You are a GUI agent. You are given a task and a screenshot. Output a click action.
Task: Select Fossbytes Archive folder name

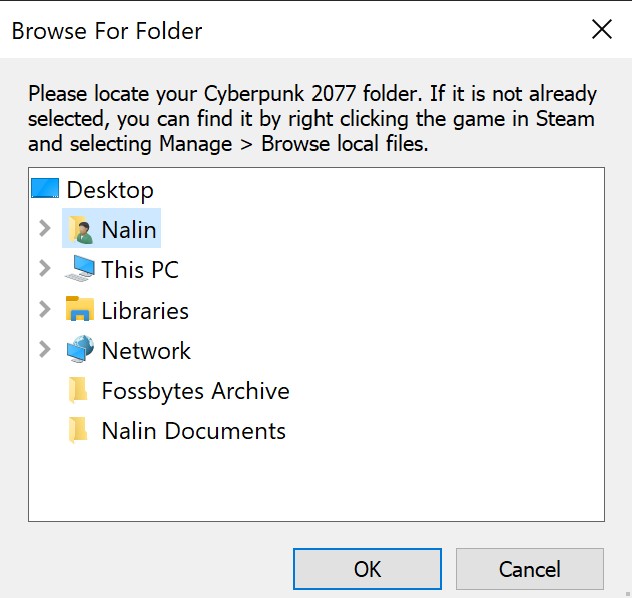pyautogui.click(x=195, y=391)
